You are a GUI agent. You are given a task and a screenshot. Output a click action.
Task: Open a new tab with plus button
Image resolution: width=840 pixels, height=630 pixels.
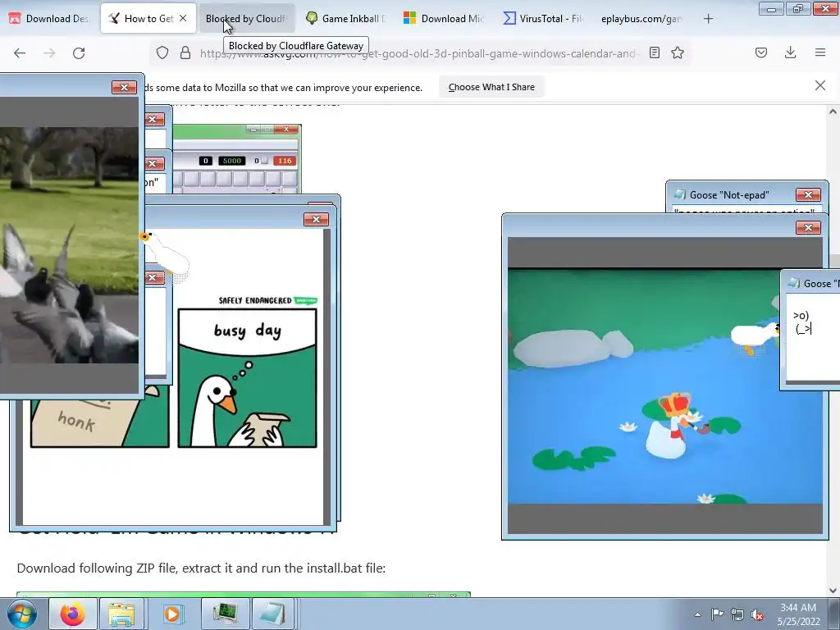click(708, 19)
